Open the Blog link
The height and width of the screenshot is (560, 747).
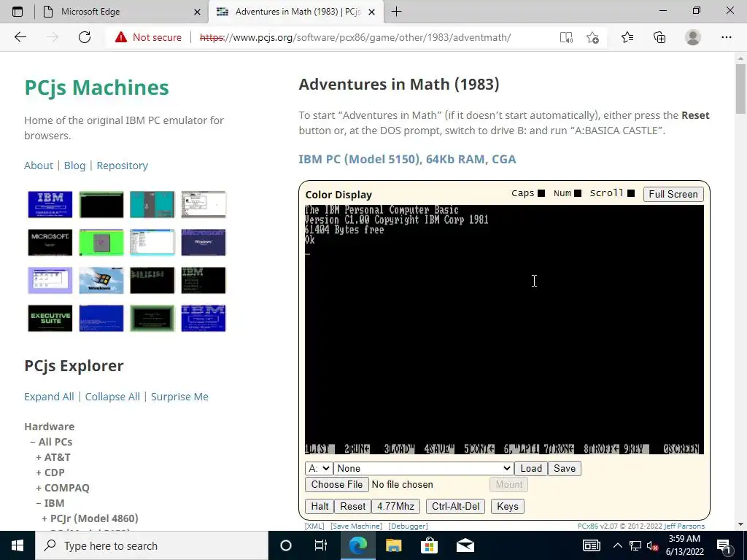(x=75, y=166)
